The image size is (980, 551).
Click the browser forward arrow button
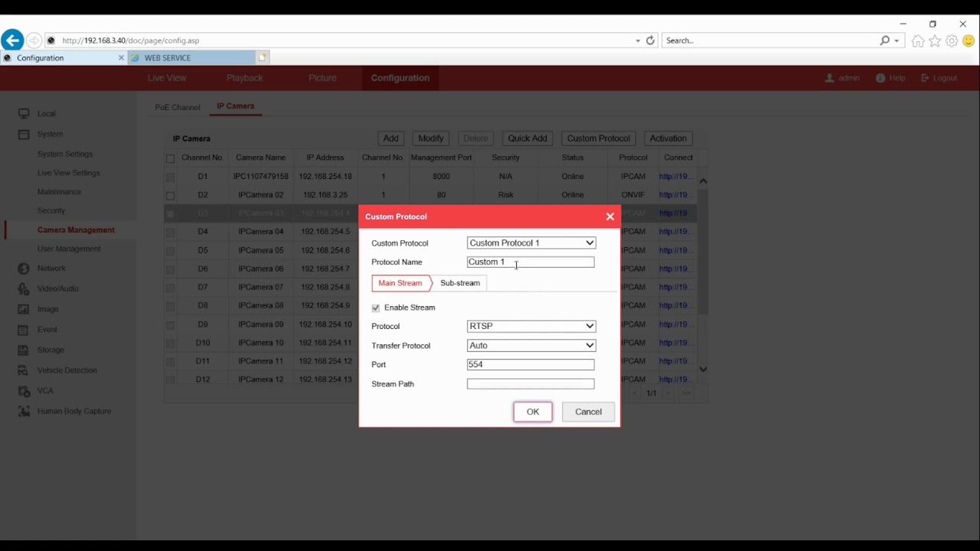(x=34, y=41)
